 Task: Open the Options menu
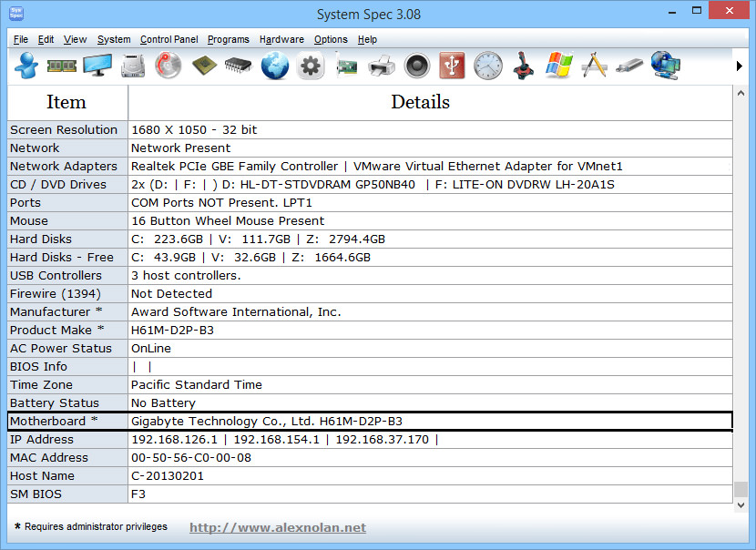(x=331, y=39)
